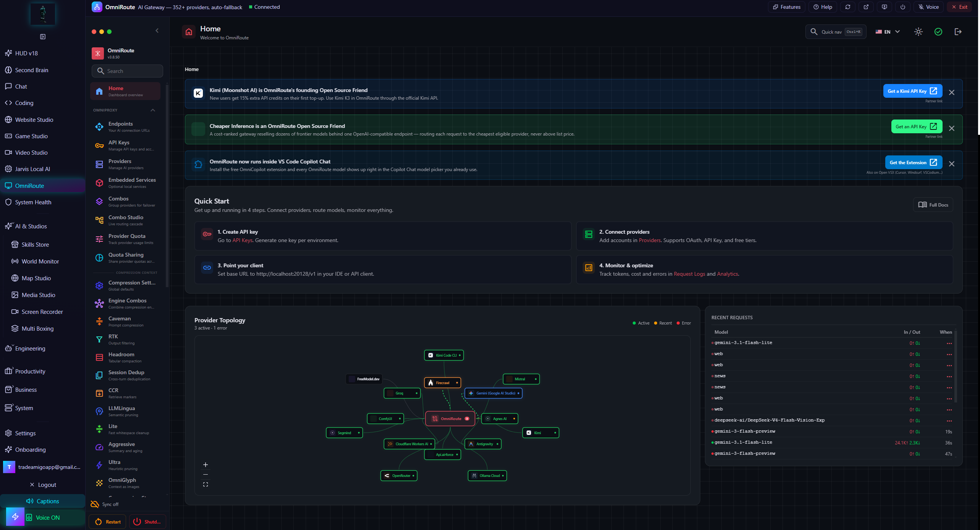
Task: Click the API Keys key icon
Action: tap(99, 145)
